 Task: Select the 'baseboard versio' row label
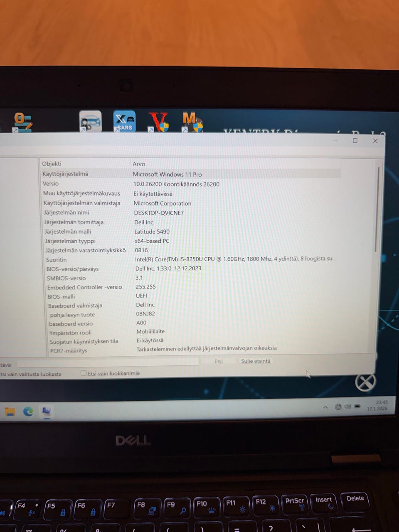(x=71, y=324)
